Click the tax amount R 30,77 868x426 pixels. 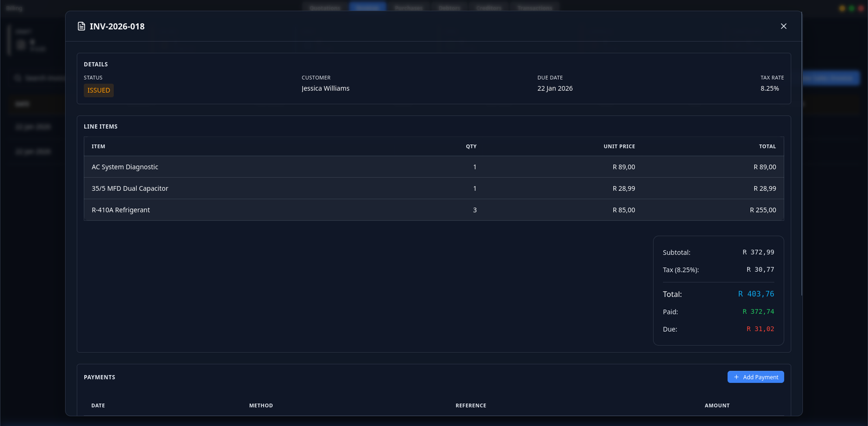(x=760, y=270)
